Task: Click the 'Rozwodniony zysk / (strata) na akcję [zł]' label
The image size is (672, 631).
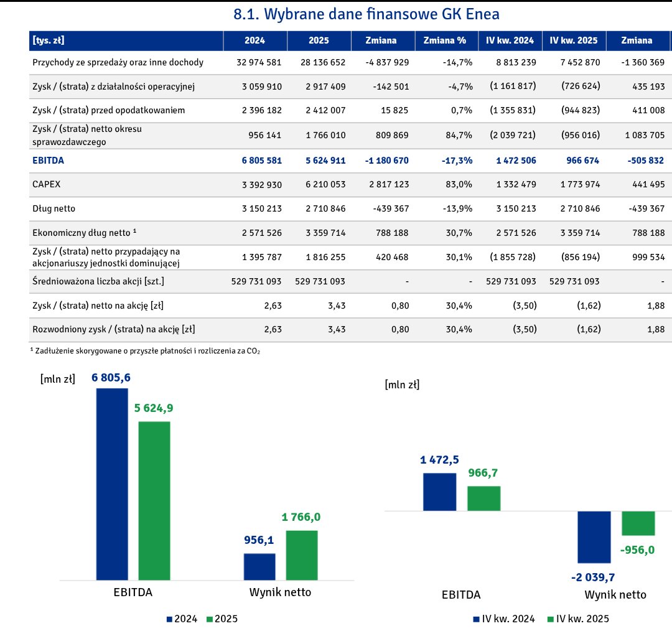Action: tap(114, 330)
